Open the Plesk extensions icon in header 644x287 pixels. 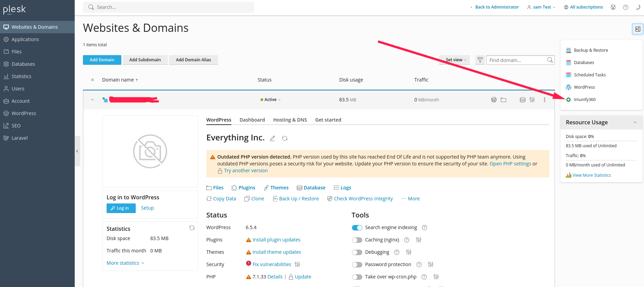pyautogui.click(x=613, y=7)
